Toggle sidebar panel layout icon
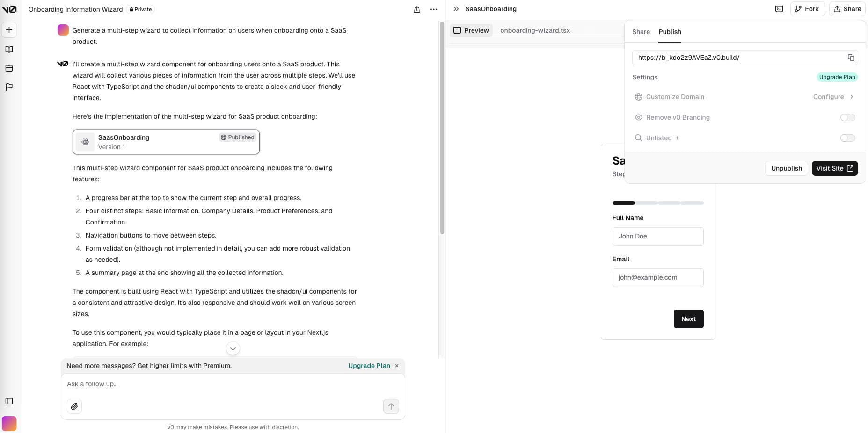Image resolution: width=868 pixels, height=433 pixels. [x=9, y=401]
